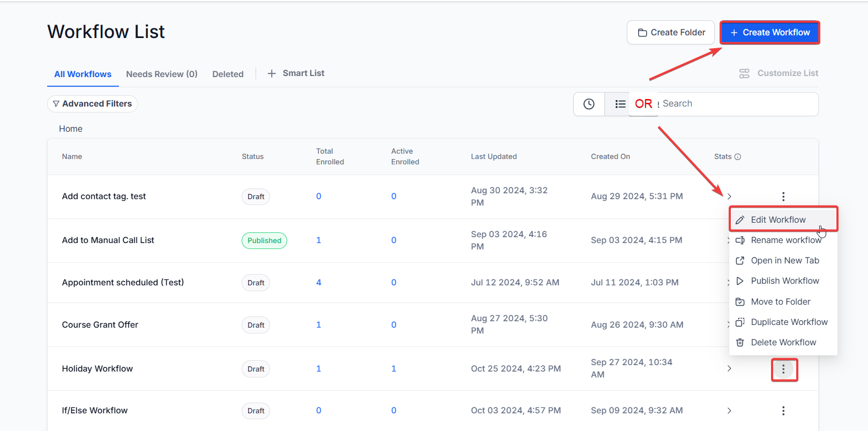The image size is (868, 431).
Task: Click the Stats info icon
Action: click(x=738, y=157)
